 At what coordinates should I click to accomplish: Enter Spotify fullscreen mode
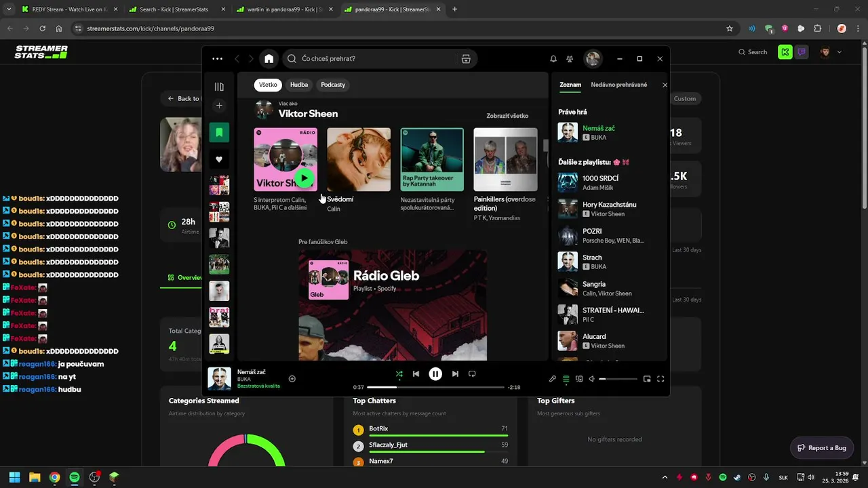click(660, 379)
